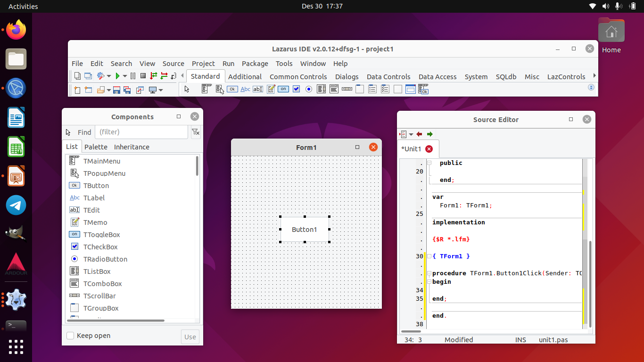Screen dimensions: 644x362
Task: Select Button1 on the Form1 designer
Action: pyautogui.click(x=305, y=229)
